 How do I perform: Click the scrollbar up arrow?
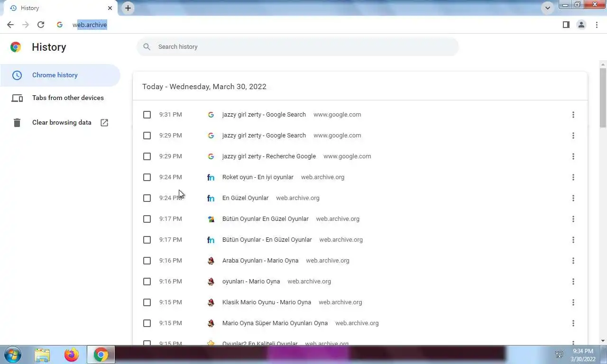[x=603, y=64]
